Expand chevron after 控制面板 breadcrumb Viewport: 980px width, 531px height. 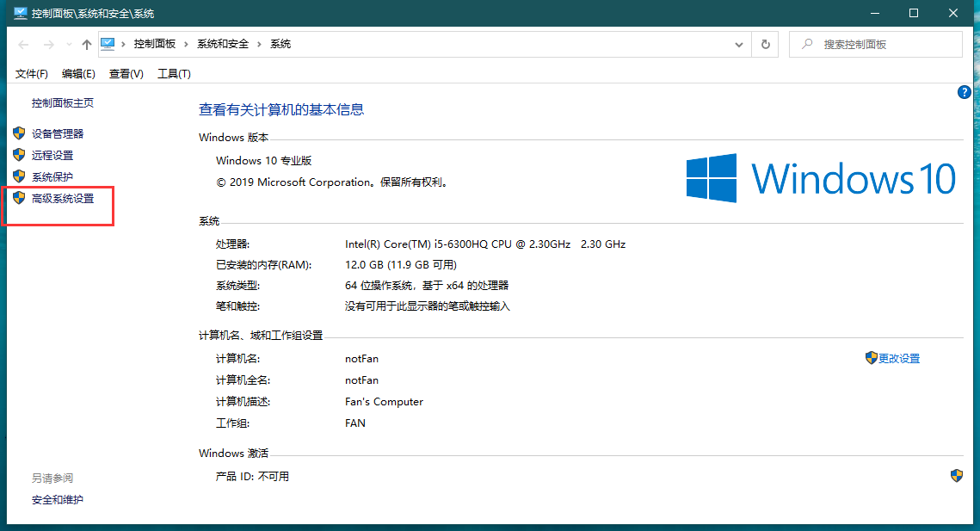click(x=186, y=44)
